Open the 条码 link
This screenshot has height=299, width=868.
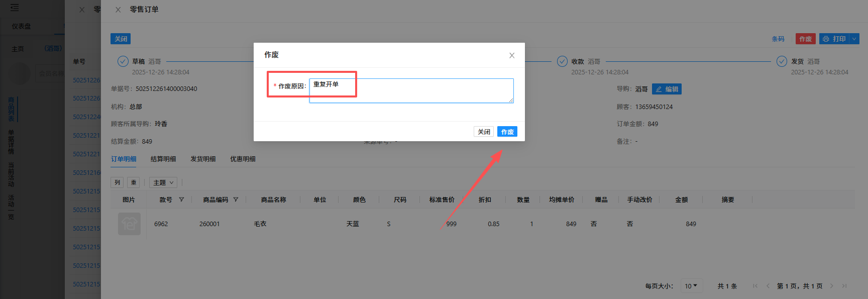click(x=778, y=39)
